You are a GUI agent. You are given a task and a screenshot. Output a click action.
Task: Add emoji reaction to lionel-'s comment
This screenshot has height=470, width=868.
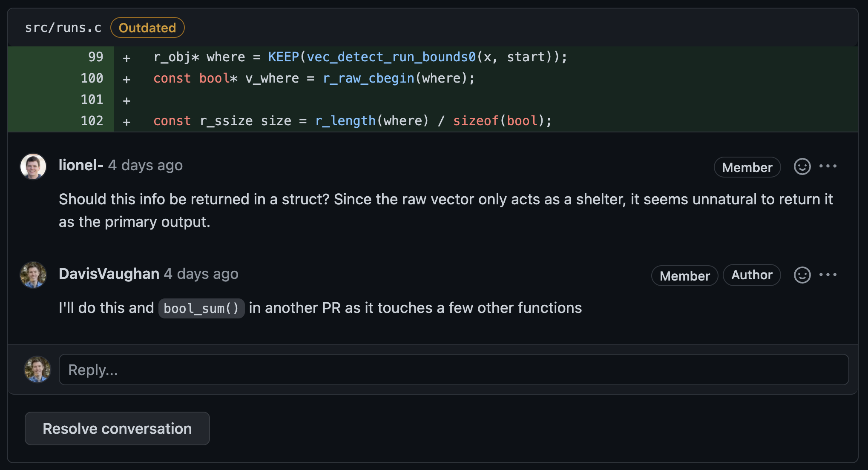pos(802,166)
